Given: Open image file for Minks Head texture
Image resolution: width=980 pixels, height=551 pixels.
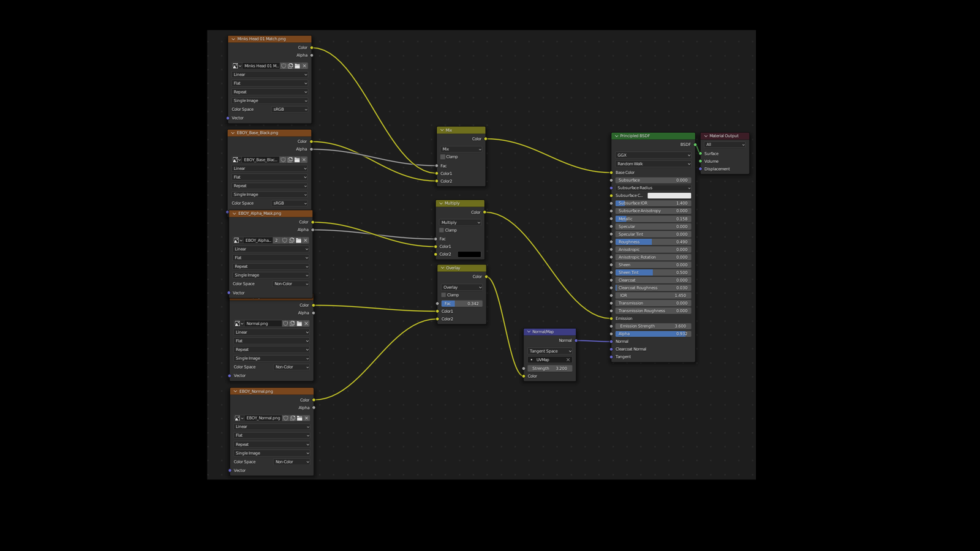Looking at the screenshot, I should tap(298, 66).
